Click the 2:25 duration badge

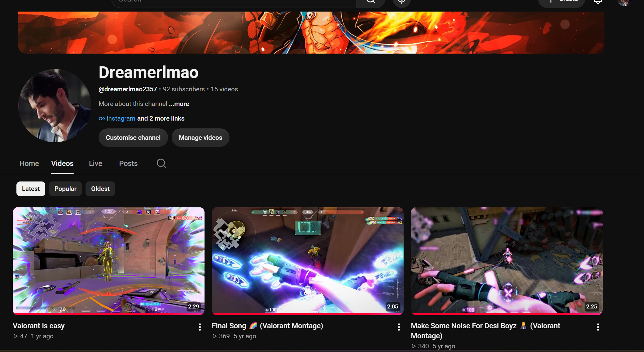(x=592, y=307)
